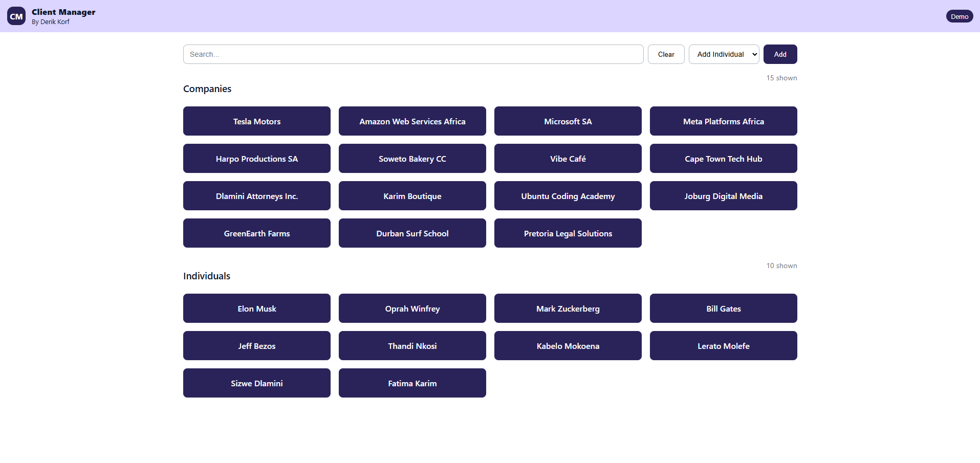Click the Individuals heading
This screenshot has height=463, width=980.
207,276
